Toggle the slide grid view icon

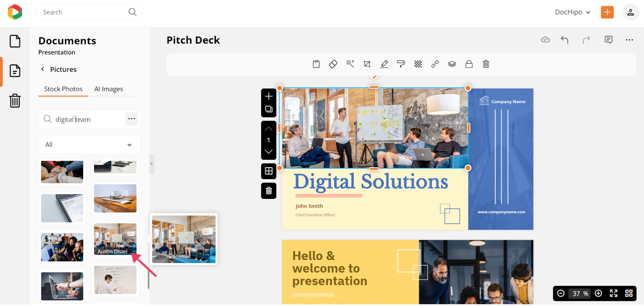pos(629,294)
